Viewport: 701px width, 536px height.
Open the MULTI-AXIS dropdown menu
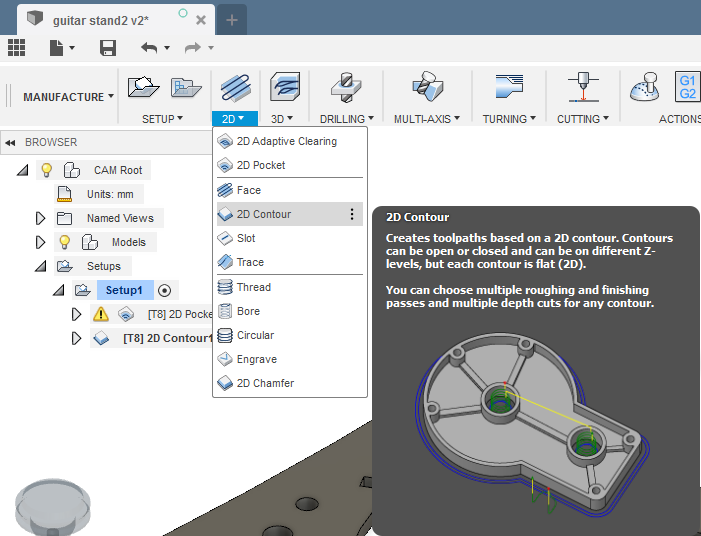tap(427, 119)
